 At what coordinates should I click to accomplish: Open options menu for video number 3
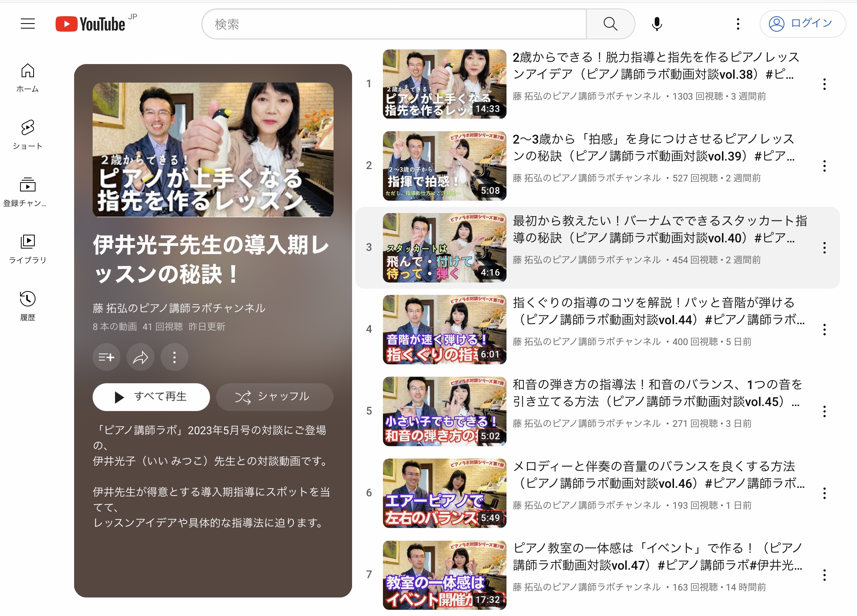pos(824,248)
